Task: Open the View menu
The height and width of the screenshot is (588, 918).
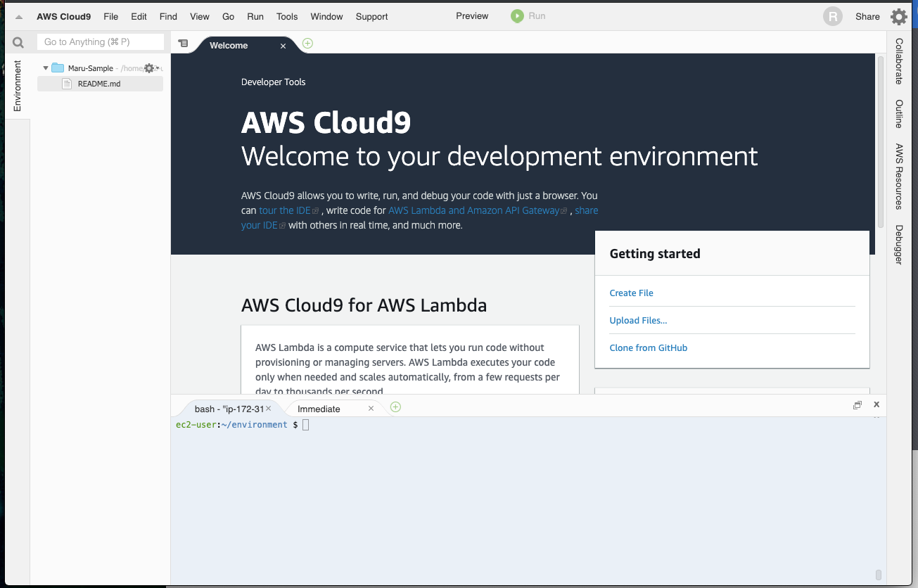Action: tap(200, 16)
